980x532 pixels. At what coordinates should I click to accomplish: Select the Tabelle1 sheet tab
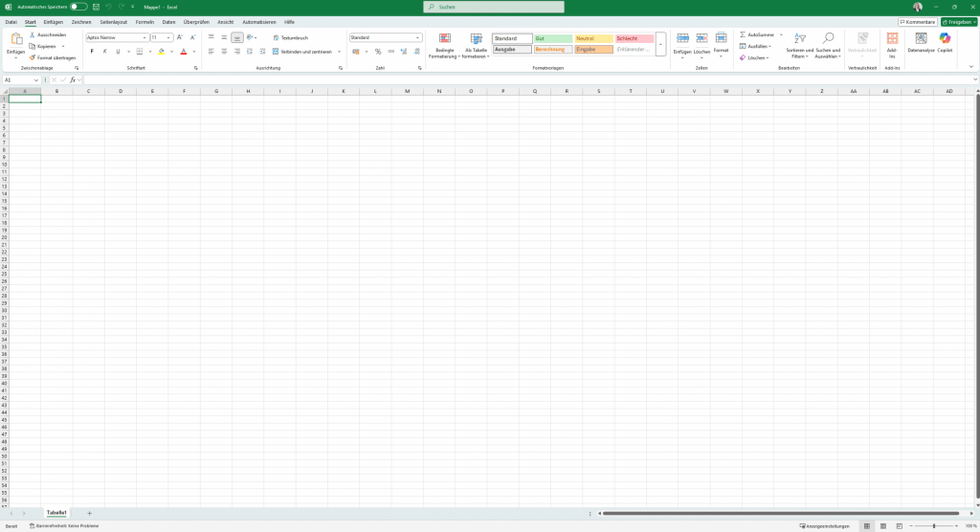tap(56, 513)
